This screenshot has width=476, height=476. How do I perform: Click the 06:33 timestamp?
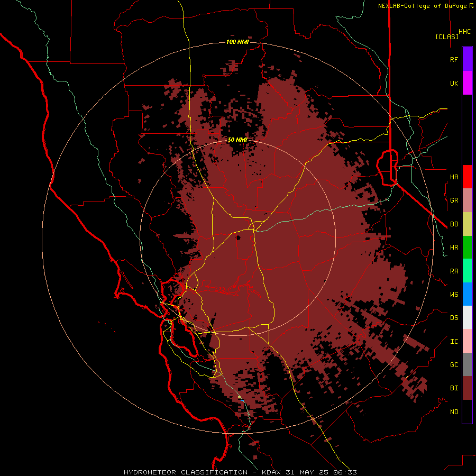point(345,472)
